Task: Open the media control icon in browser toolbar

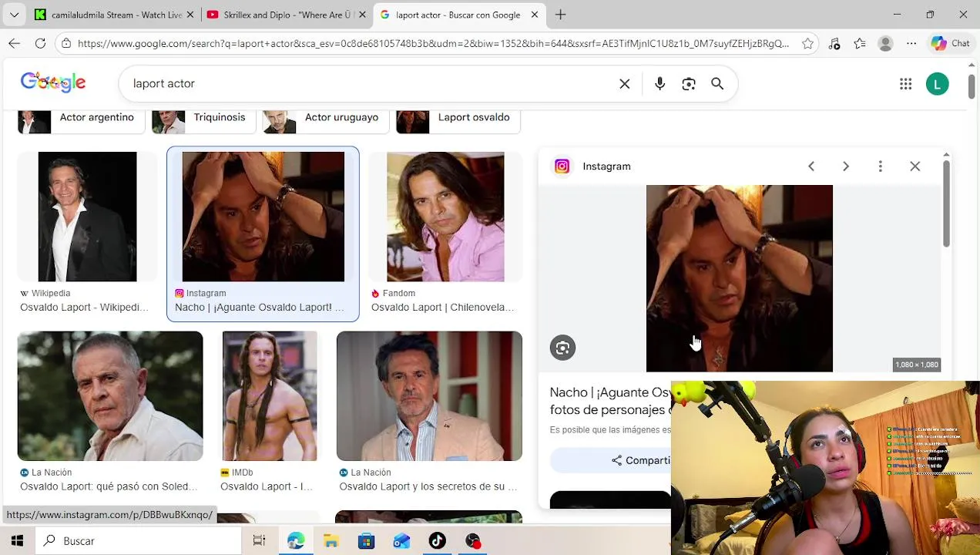Action: [x=834, y=44]
